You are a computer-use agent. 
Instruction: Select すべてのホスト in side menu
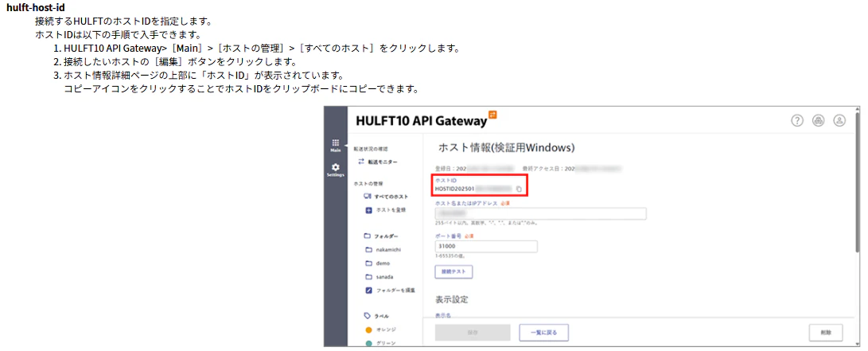point(387,197)
